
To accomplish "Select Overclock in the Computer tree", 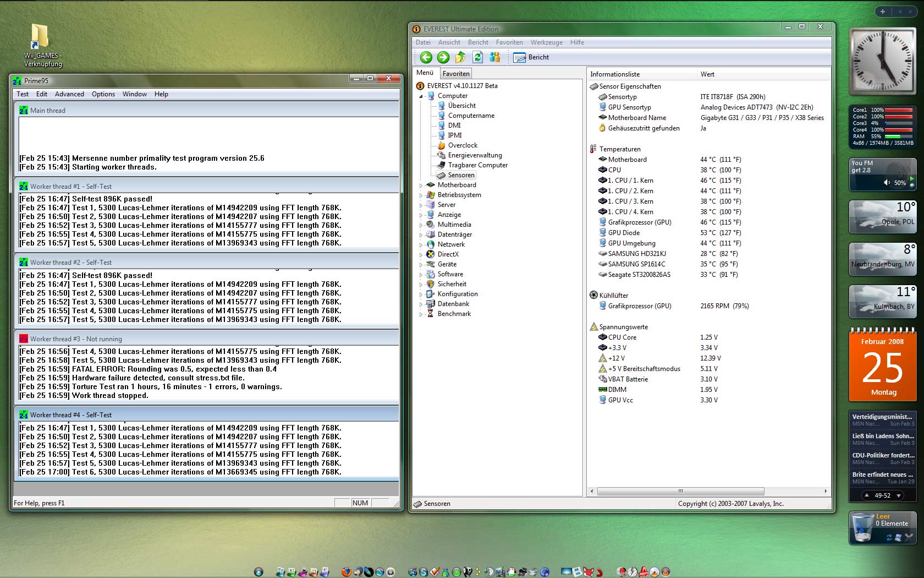I will tap(463, 145).
